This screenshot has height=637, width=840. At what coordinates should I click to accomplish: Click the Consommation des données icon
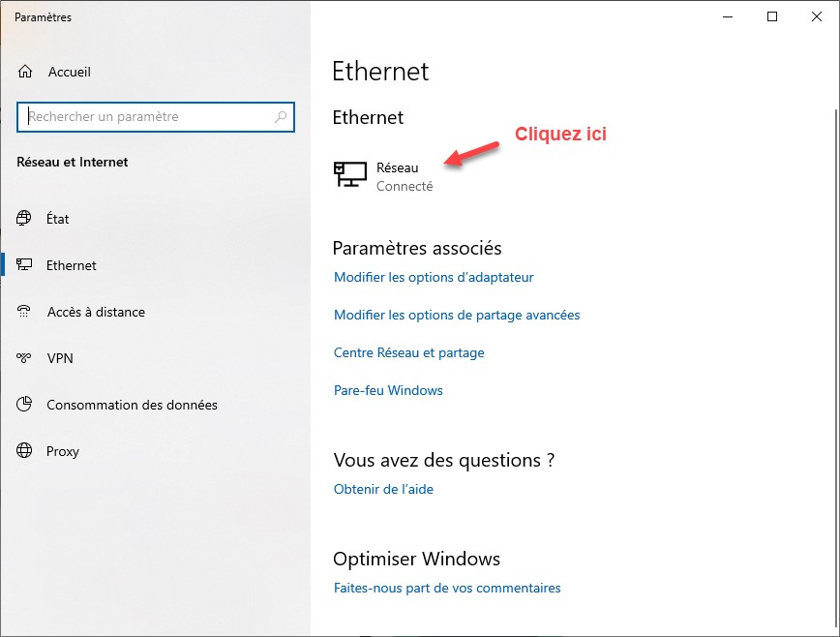tap(25, 405)
